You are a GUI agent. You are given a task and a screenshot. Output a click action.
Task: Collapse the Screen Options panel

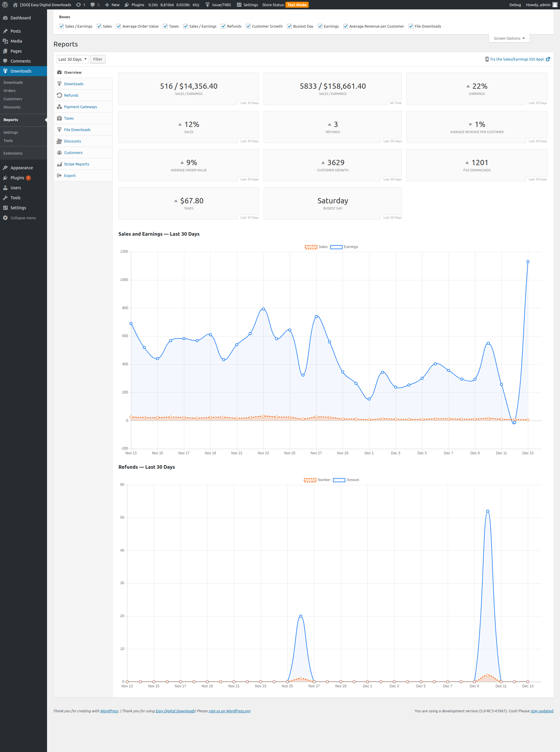[x=509, y=38]
